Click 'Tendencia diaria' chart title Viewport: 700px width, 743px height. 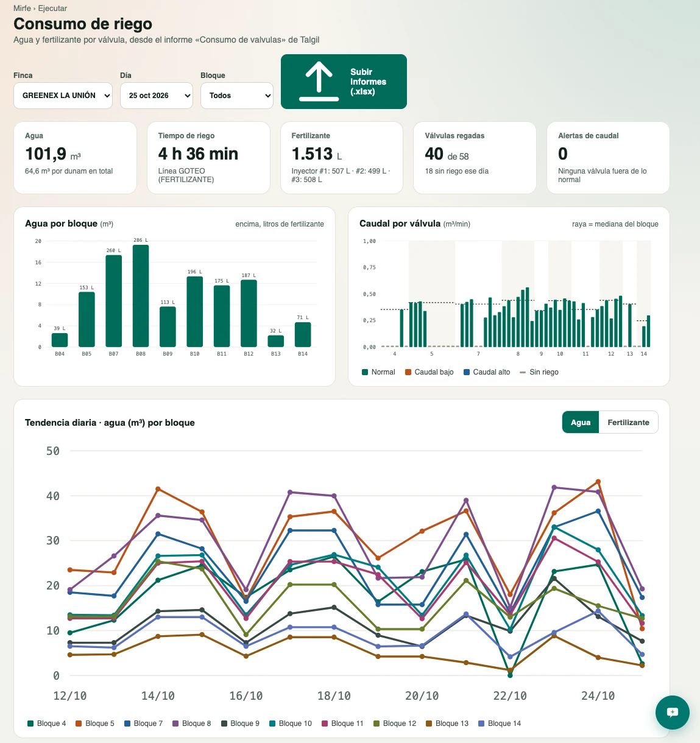click(x=110, y=423)
